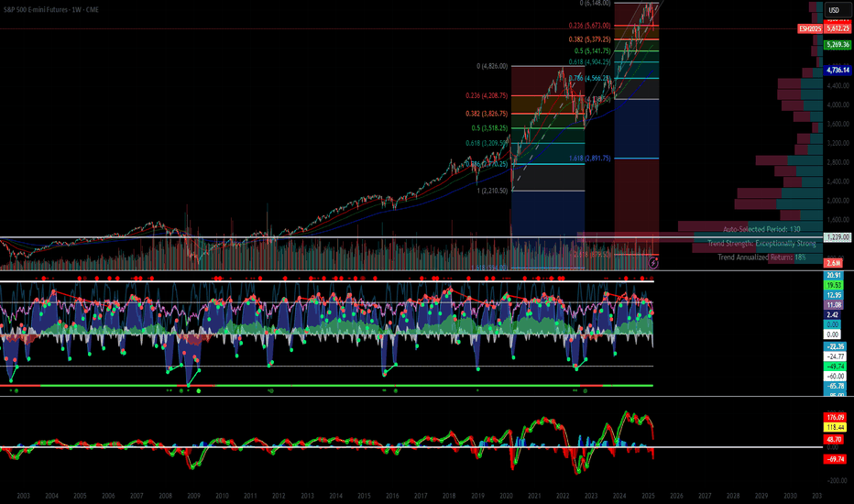Click the 2.6M volume label
This screenshot has height=504, width=854.
pos(833,263)
